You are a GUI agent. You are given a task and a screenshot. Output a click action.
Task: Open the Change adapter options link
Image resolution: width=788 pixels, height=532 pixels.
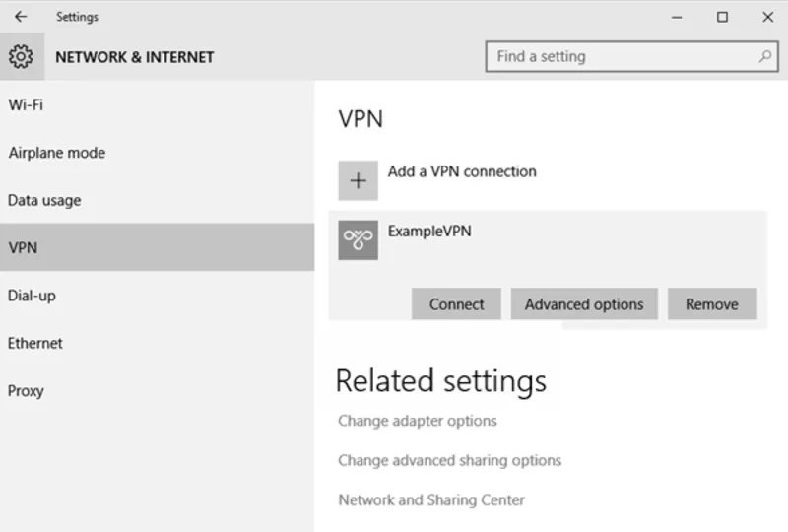(x=418, y=421)
